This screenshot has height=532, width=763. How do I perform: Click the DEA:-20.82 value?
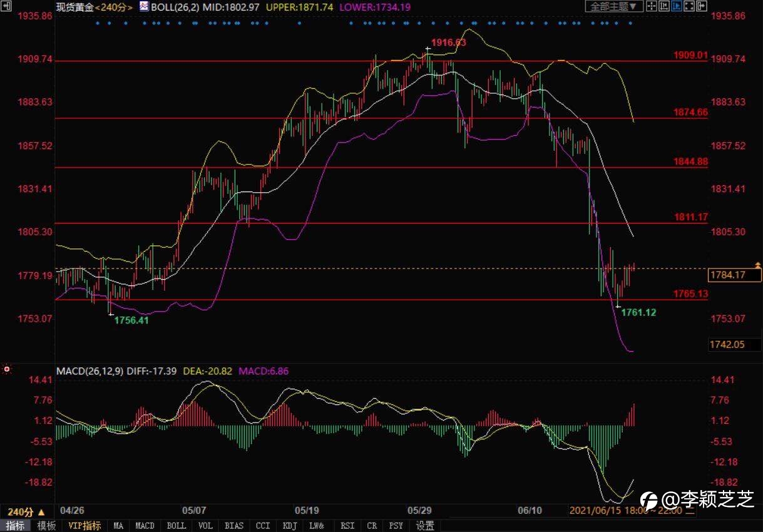coord(207,371)
